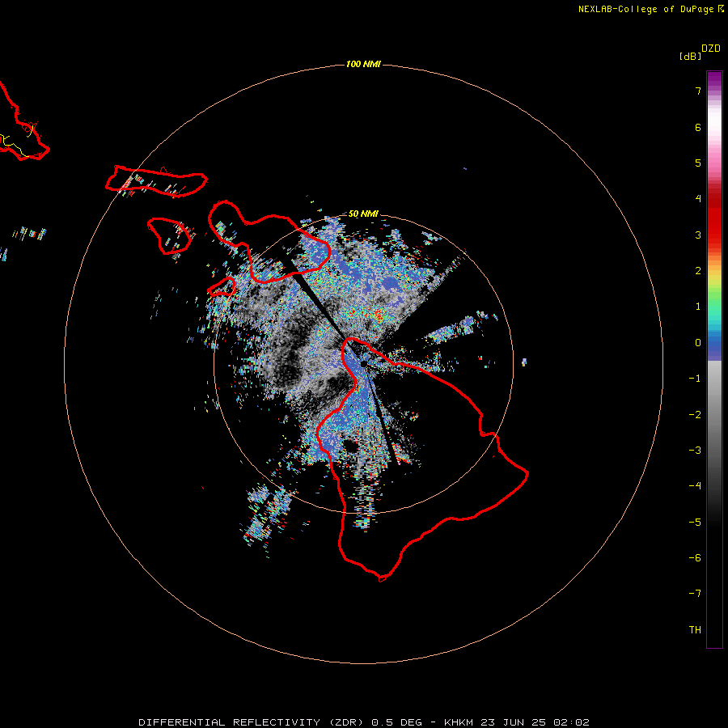Viewport: 728px width, 728px height.
Task: Click the 5 value on color scale
Action: 698,163
